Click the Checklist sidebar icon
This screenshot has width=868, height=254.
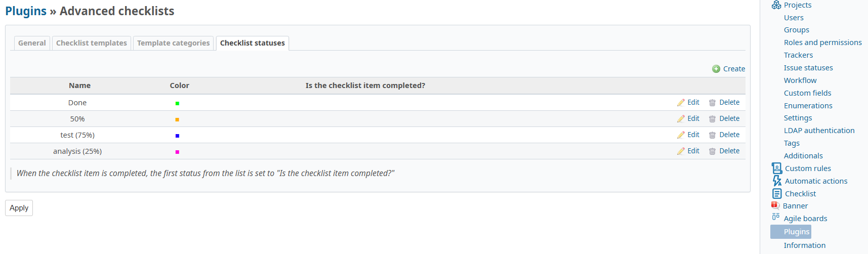777,193
